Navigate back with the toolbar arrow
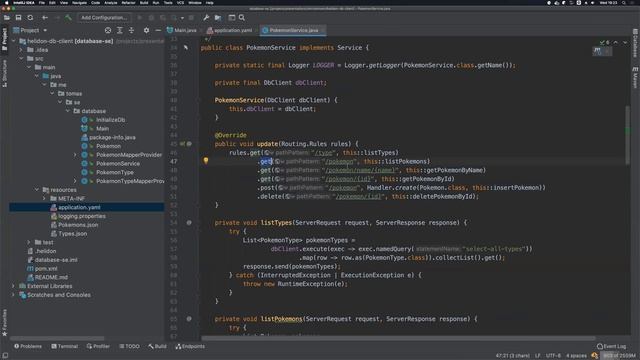 pyautogui.click(x=45, y=18)
